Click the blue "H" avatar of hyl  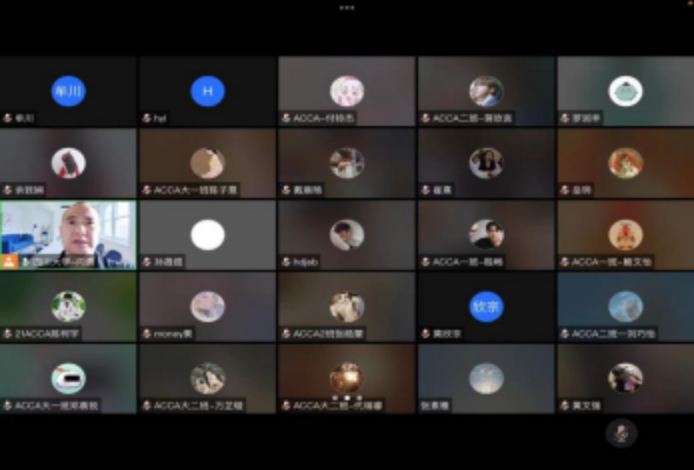point(208,91)
